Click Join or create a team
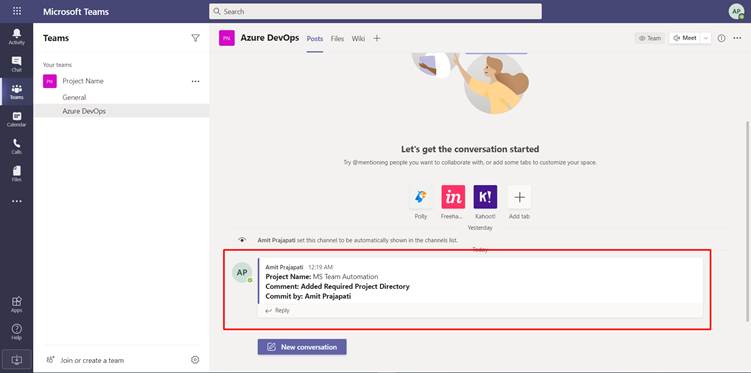Screen dimensions: 751x373 [85, 360]
